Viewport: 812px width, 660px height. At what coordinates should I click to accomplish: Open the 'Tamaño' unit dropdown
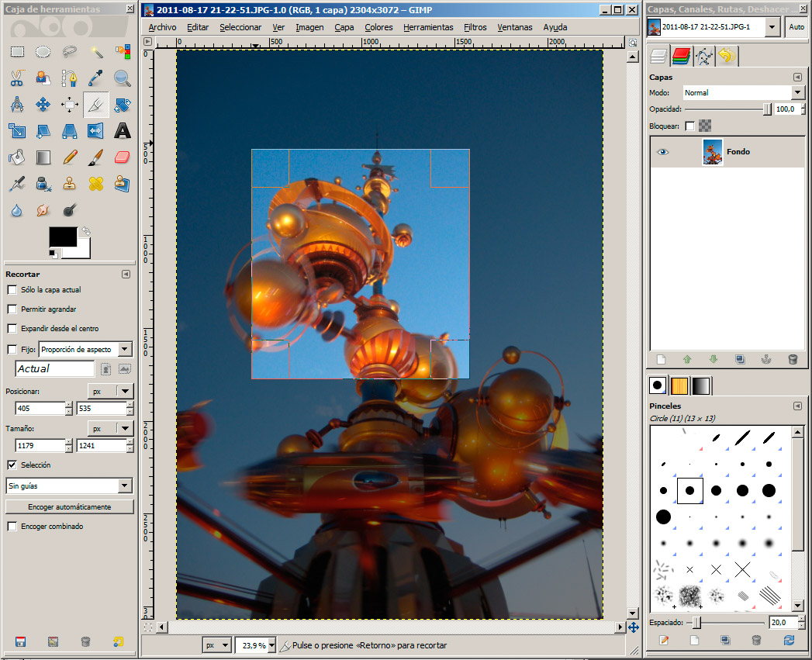tap(111, 428)
